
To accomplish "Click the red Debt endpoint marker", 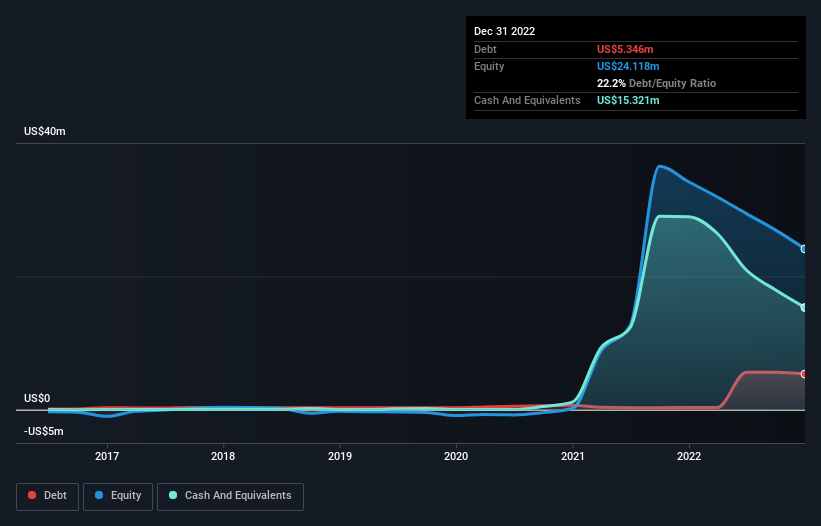I will [804, 374].
